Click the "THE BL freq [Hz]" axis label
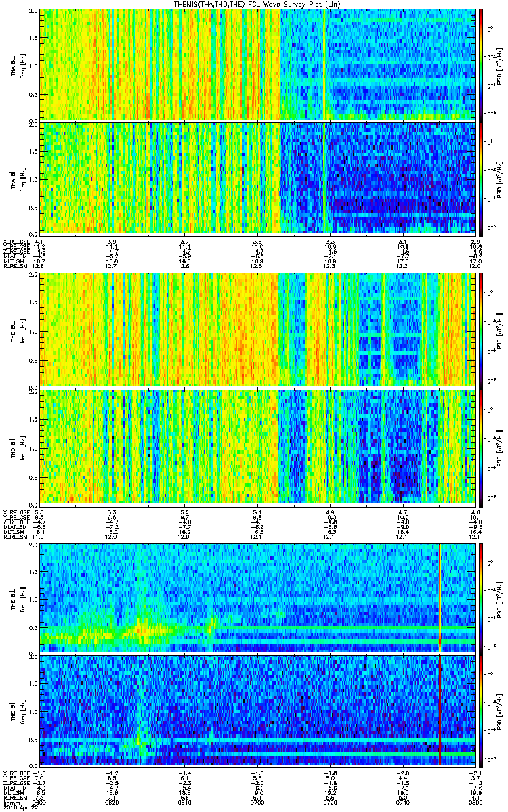The height and width of the screenshot is (812, 508). (17, 598)
